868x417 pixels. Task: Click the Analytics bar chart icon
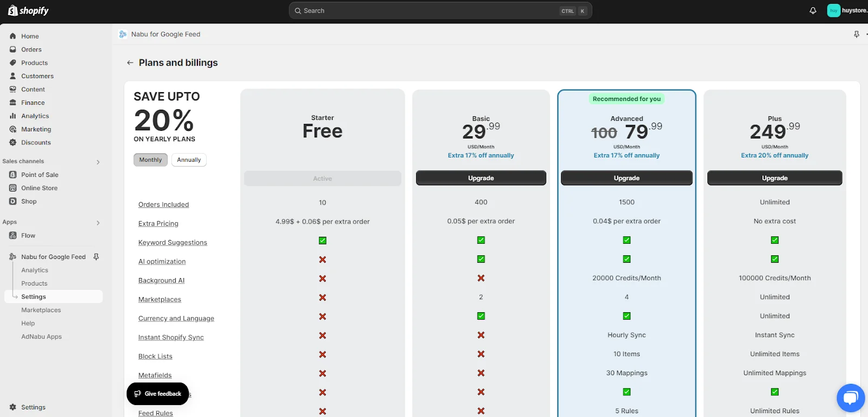(13, 116)
